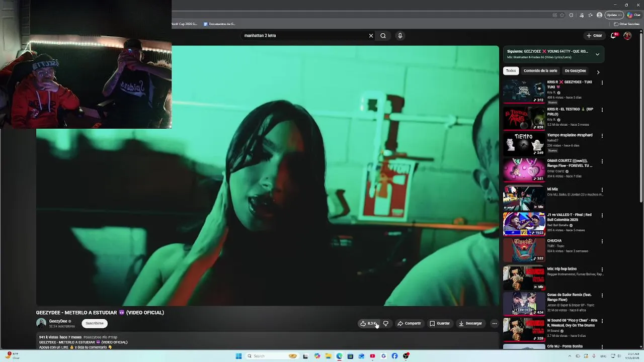644x362 pixels.
Task: Open the GeezyDee channel avatar
Action: (x=41, y=323)
